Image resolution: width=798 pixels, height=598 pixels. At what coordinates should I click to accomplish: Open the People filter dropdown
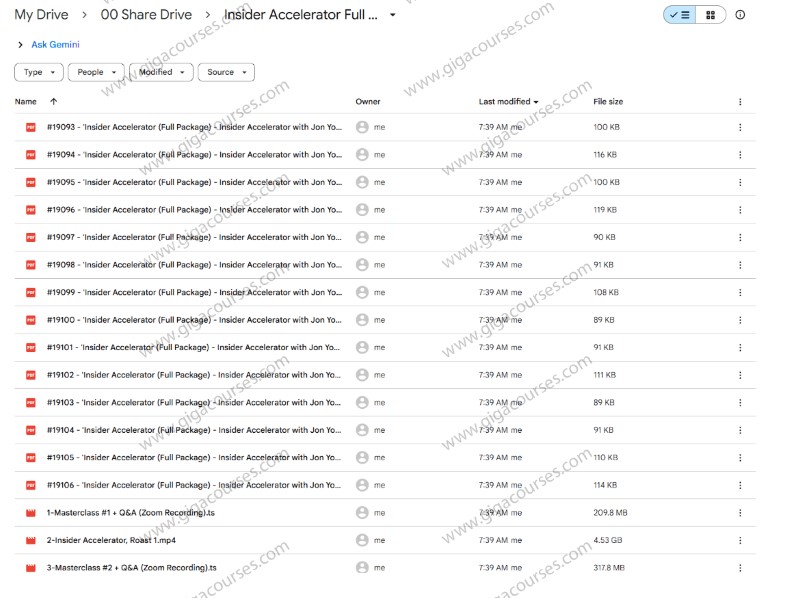pyautogui.click(x=97, y=72)
